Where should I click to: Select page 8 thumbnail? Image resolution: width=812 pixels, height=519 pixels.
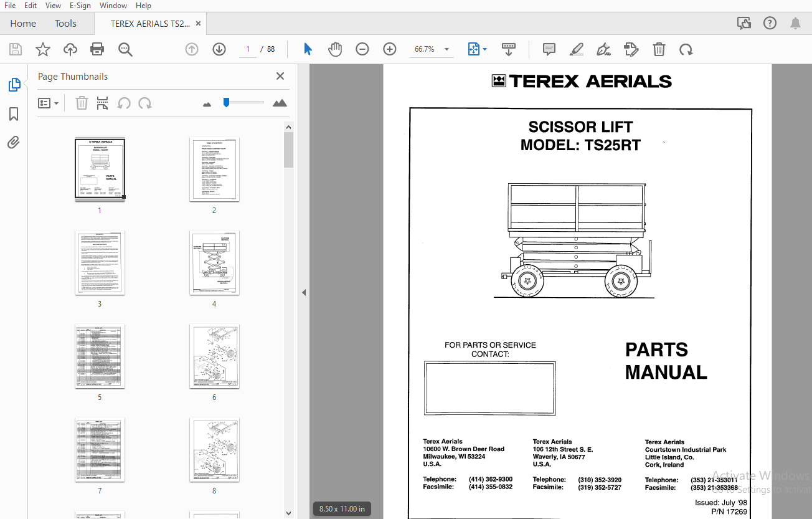[214, 450]
